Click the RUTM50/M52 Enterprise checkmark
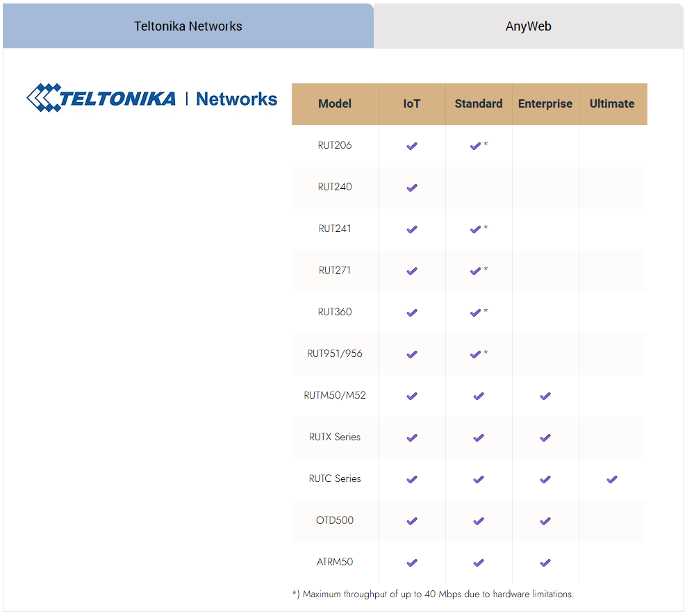Image resolution: width=687 pixels, height=616 pixels. (545, 396)
